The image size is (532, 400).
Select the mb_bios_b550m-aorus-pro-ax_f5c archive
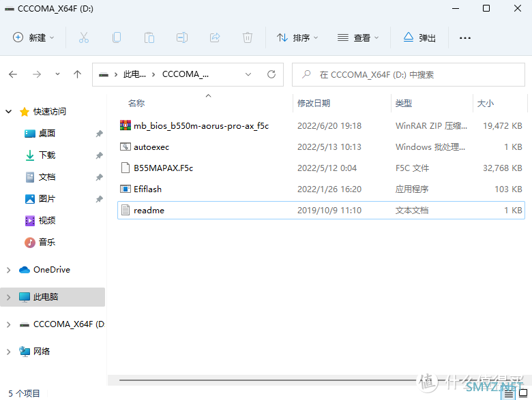pyautogui.click(x=321, y=126)
